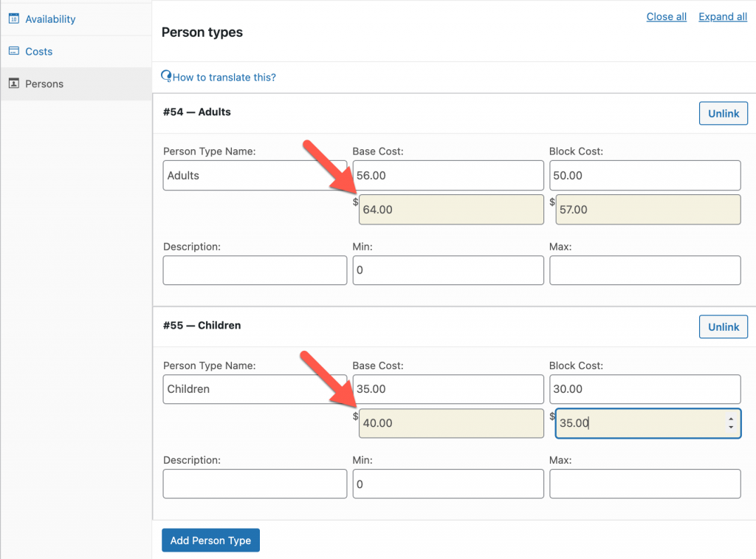Image resolution: width=756 pixels, height=559 pixels.
Task: Open the How to translate this link
Action: pos(224,78)
